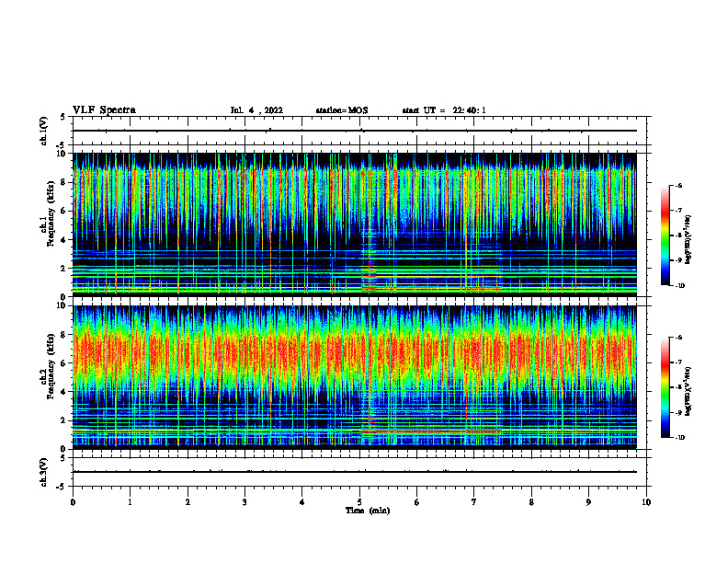Viewport: 728px width, 563px height.
Task: Click the time axis tick label "8"
Action: click(x=531, y=502)
